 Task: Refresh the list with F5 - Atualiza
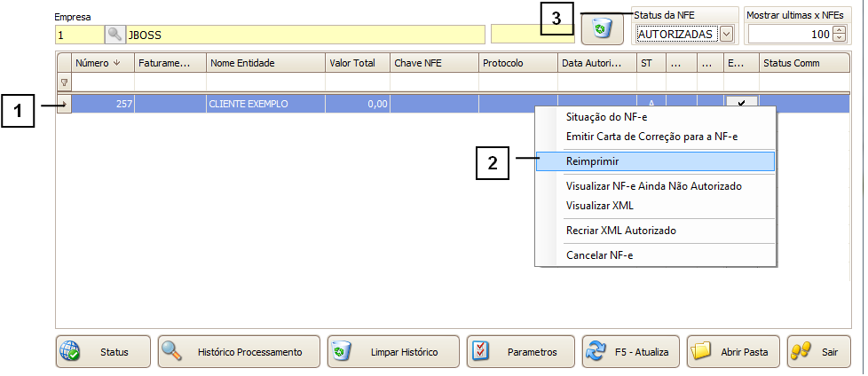(x=631, y=352)
